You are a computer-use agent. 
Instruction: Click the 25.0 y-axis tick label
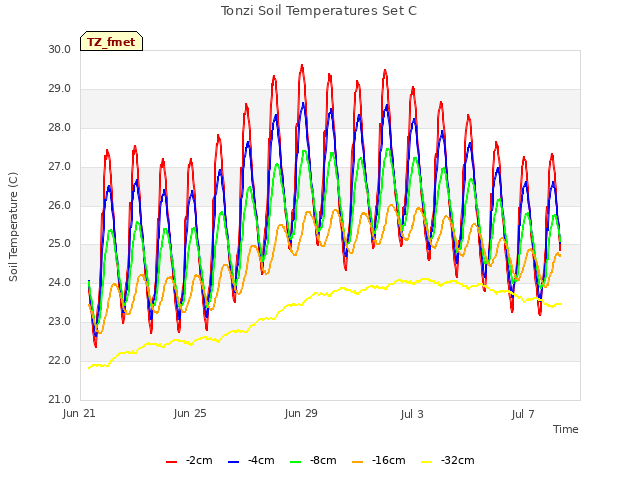pyautogui.click(x=60, y=244)
